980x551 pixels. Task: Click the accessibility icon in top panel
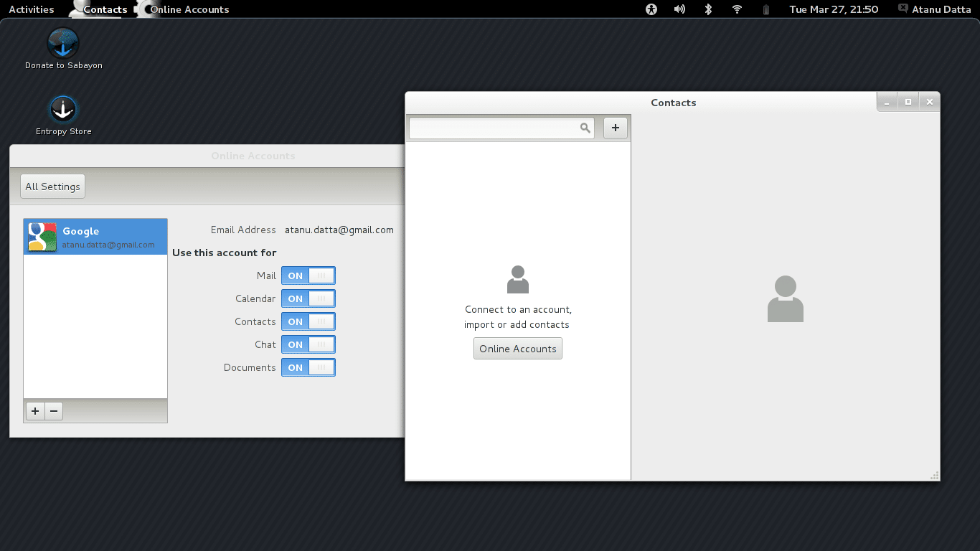coord(651,9)
